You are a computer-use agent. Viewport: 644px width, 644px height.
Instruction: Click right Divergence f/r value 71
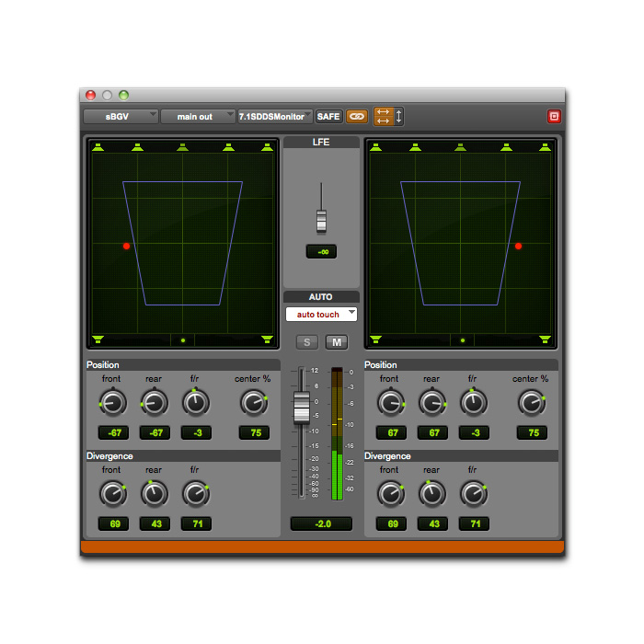474,523
